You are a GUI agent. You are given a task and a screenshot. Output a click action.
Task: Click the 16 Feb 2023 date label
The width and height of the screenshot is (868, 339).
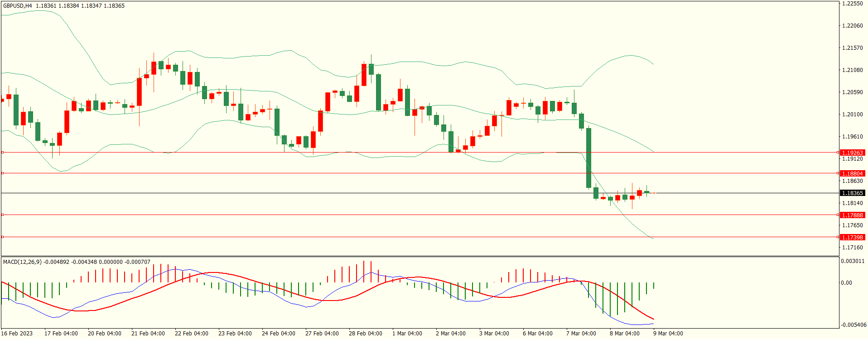pos(17,334)
